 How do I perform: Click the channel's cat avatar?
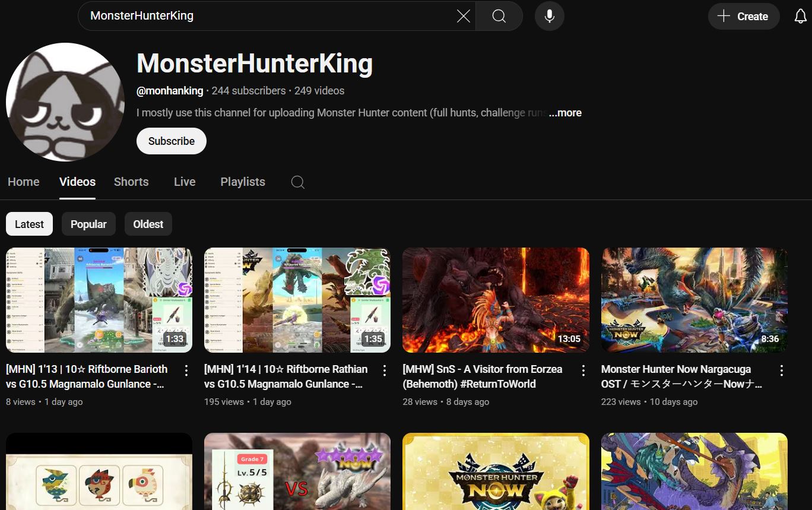(65, 102)
